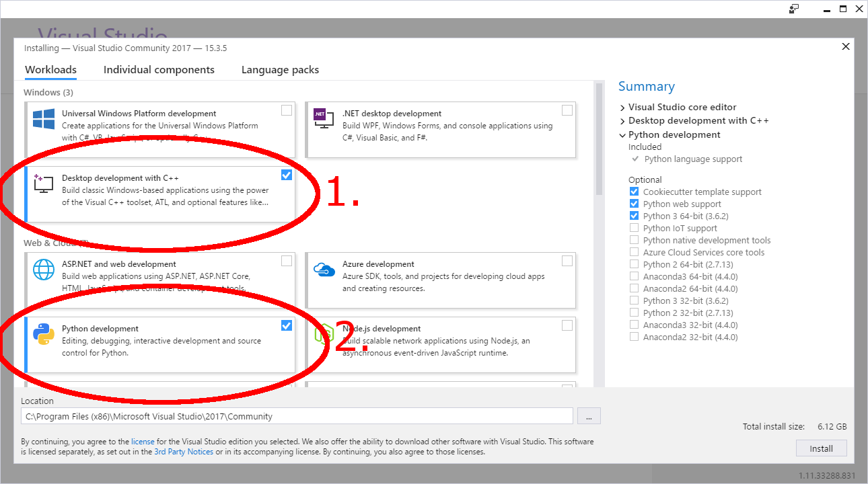This screenshot has width=868, height=484.
Task: Enable Azure Cloud Services core tools
Action: tap(634, 252)
